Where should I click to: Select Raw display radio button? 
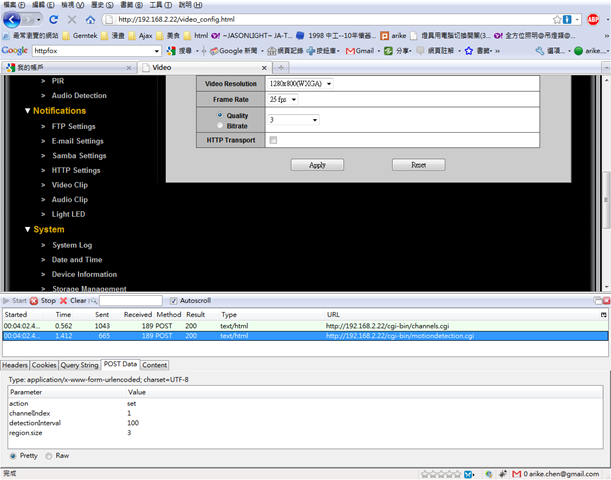(49, 456)
